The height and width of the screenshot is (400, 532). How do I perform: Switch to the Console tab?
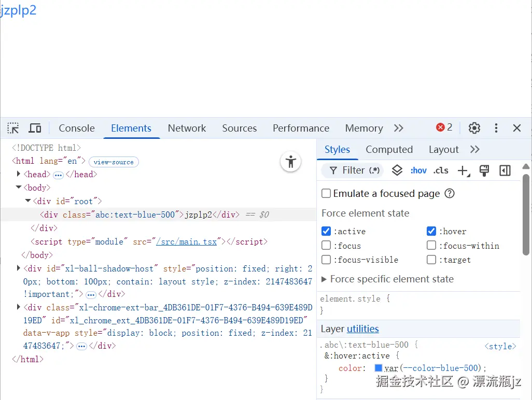coord(77,128)
